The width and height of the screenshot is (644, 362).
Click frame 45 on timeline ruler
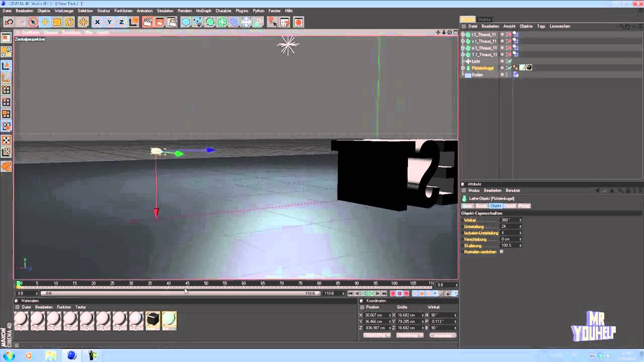[187, 284]
